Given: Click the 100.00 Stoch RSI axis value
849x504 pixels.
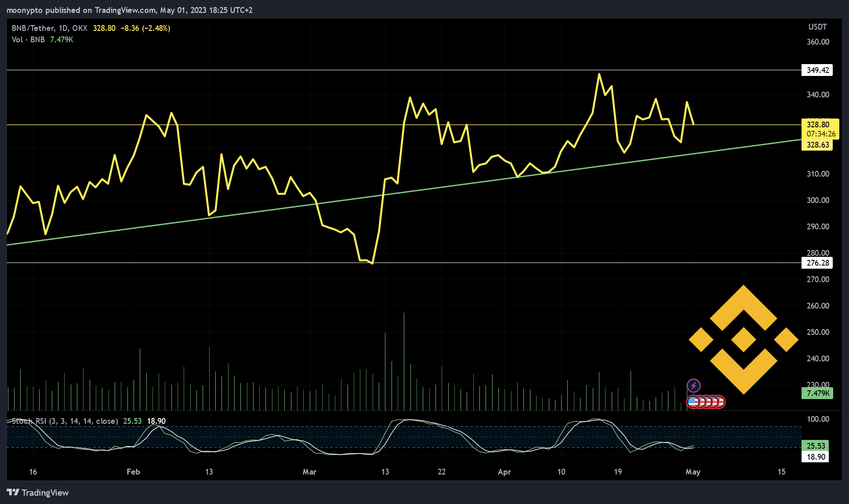Looking at the screenshot, I should (x=818, y=419).
